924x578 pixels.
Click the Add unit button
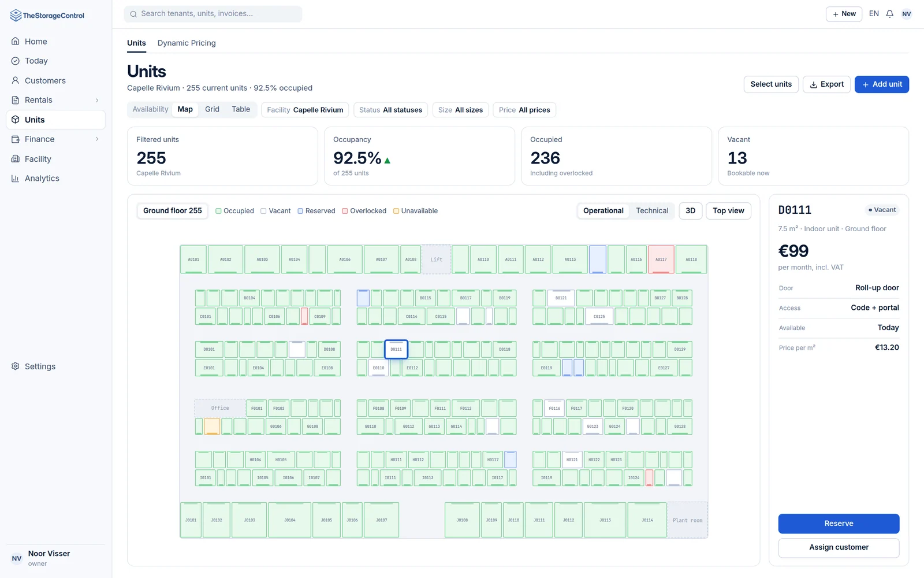[x=882, y=84]
